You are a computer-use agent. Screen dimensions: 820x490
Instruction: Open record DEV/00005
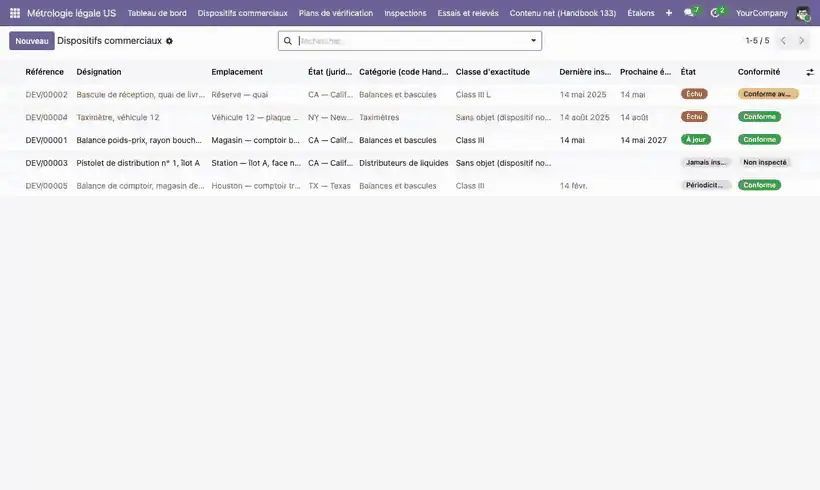(x=47, y=186)
